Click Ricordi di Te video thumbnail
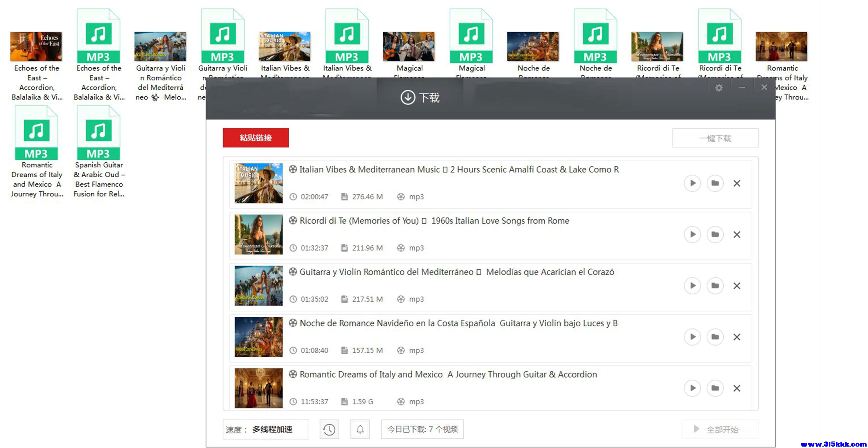The image size is (868, 448). coord(258,234)
